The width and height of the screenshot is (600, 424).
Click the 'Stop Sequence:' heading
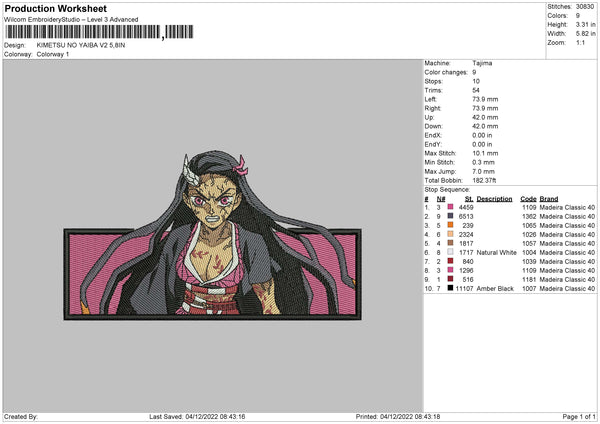coord(447,189)
